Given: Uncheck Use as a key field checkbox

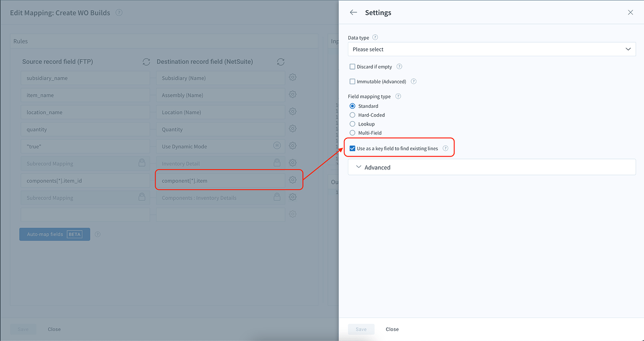Looking at the screenshot, I should [353, 149].
